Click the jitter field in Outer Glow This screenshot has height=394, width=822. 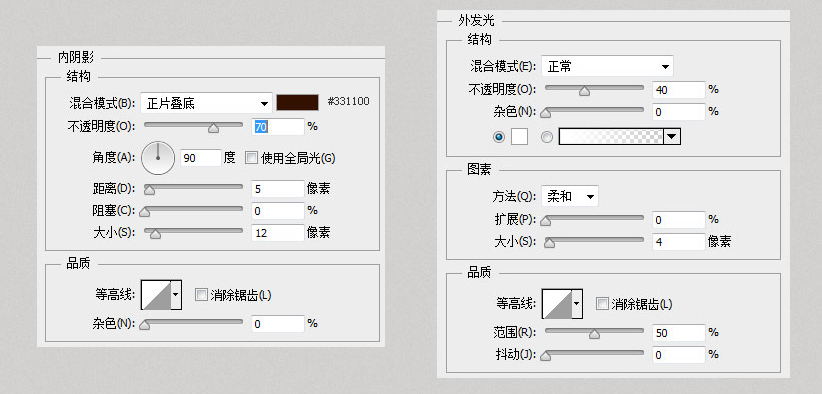[x=679, y=355]
